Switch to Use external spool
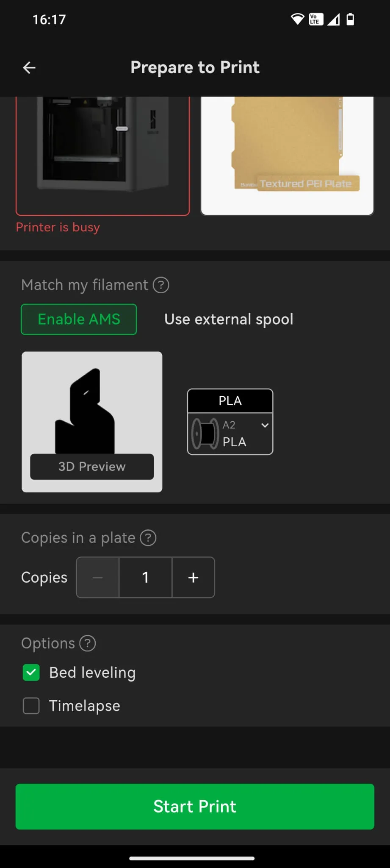 (229, 320)
